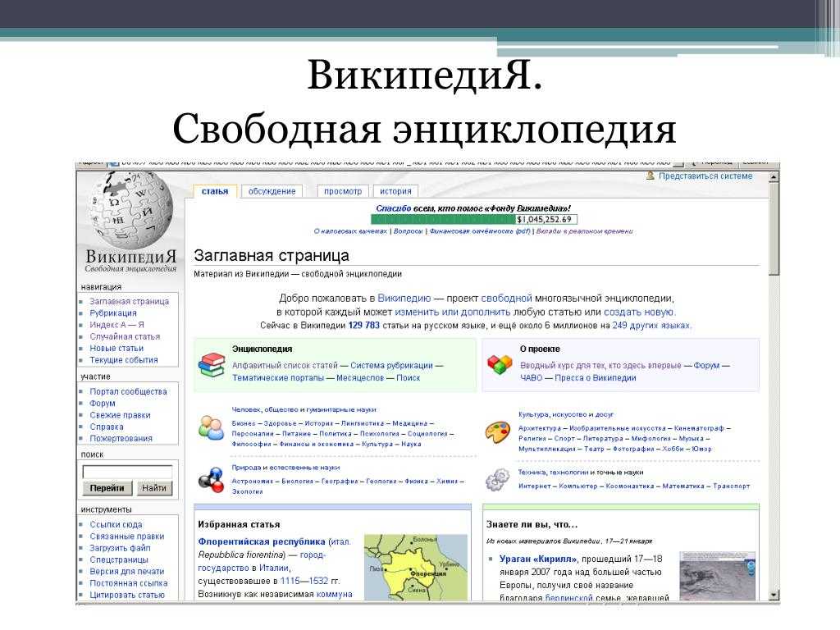Open 'Месяцеслов' link
This screenshot has width=840, height=630.
[360, 377]
